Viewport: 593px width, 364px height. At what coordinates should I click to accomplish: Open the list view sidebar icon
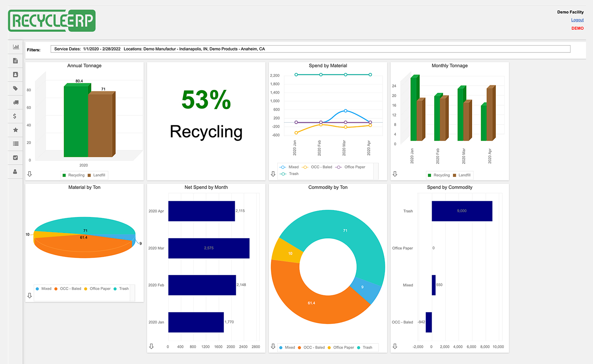pyautogui.click(x=15, y=144)
